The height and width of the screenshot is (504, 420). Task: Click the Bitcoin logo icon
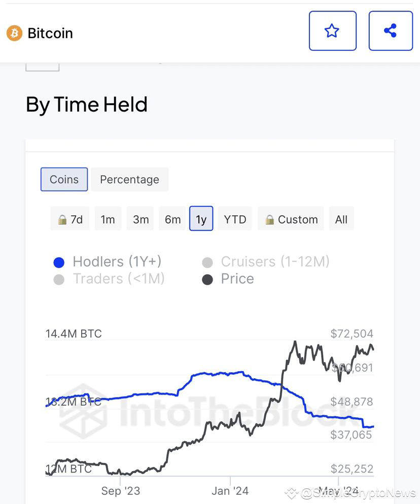pos(14,33)
